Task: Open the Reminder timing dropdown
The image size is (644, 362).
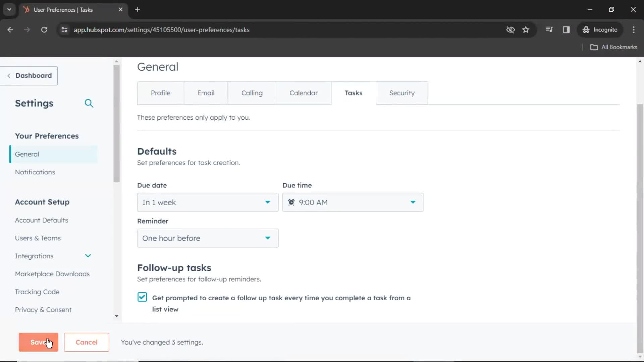Action: (207, 238)
